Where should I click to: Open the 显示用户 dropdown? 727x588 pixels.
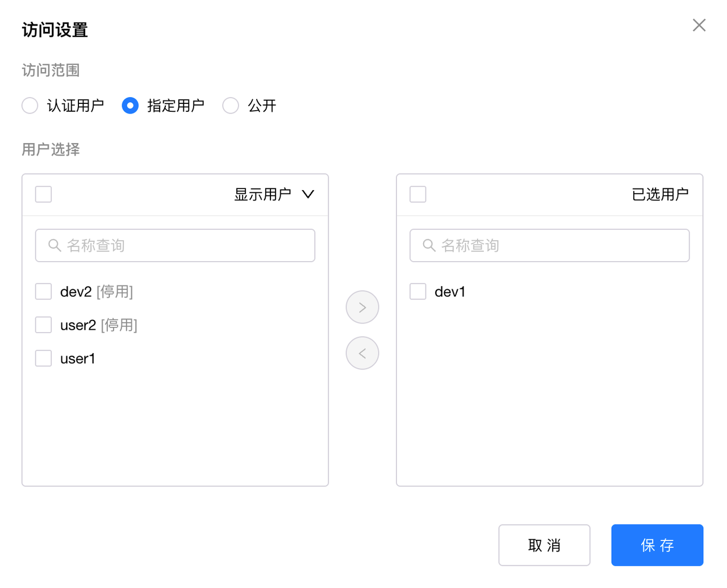click(x=263, y=195)
